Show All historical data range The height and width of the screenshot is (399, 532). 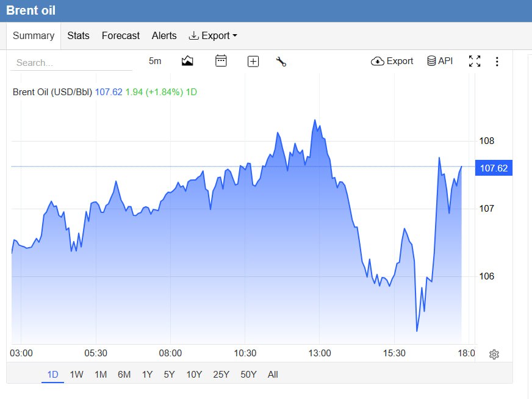[x=273, y=375]
